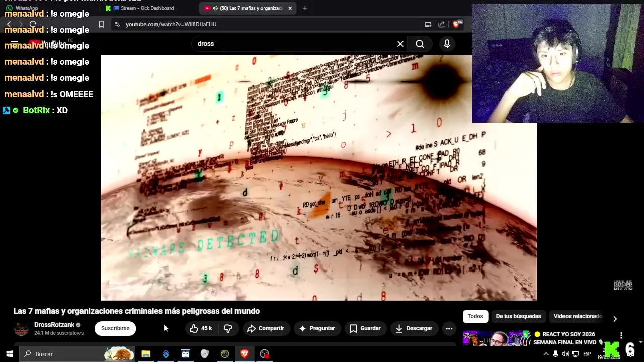This screenshot has width=644, height=362.
Task: Click the microphone tray icon in the taskbar
Action: [x=555, y=354]
